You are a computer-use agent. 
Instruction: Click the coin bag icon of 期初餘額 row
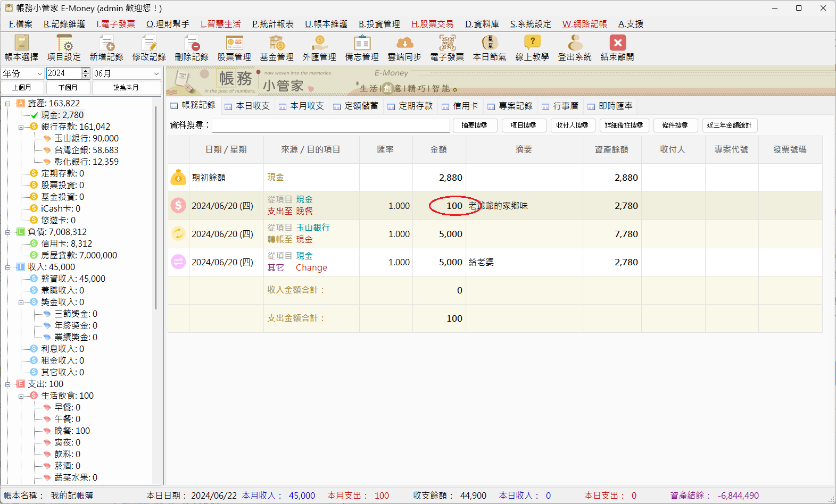tap(178, 178)
